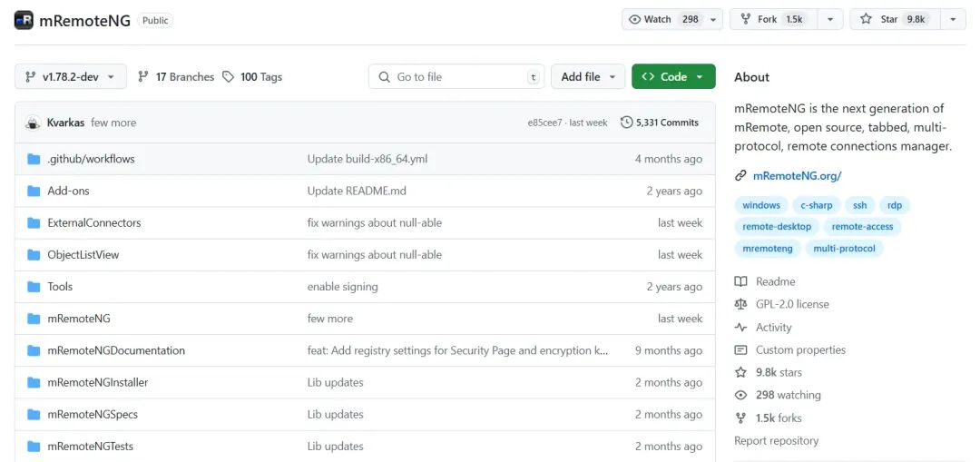Open the GPL-2.0 license link
This screenshot has height=462, width=980.
(x=792, y=304)
